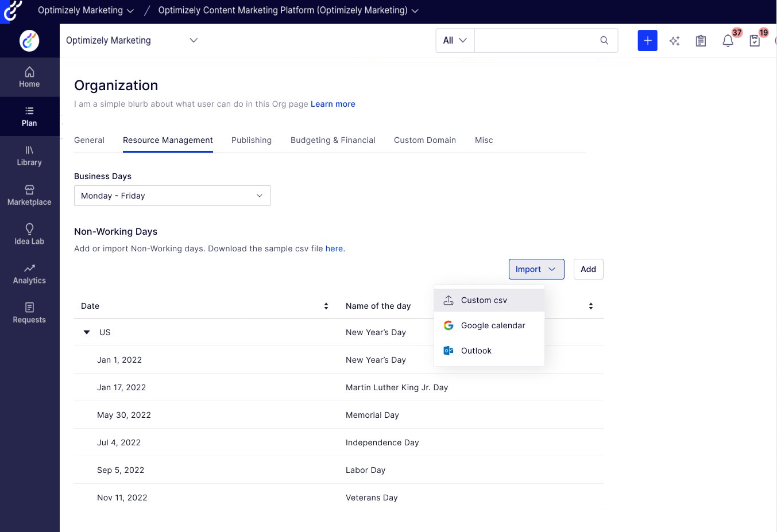
Task: Click the Labor Day cell
Action: coord(366,470)
